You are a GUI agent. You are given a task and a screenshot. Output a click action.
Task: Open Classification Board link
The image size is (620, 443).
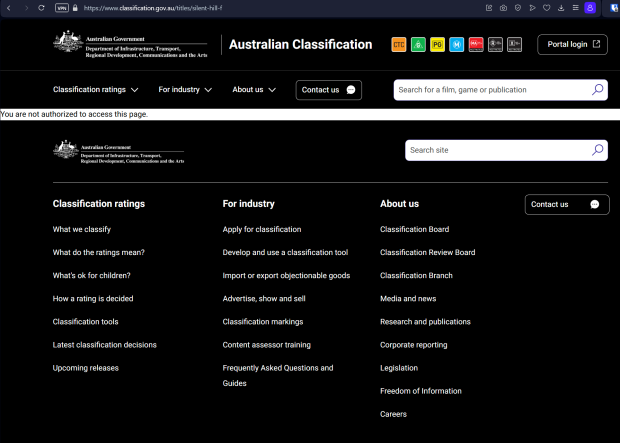click(x=414, y=229)
